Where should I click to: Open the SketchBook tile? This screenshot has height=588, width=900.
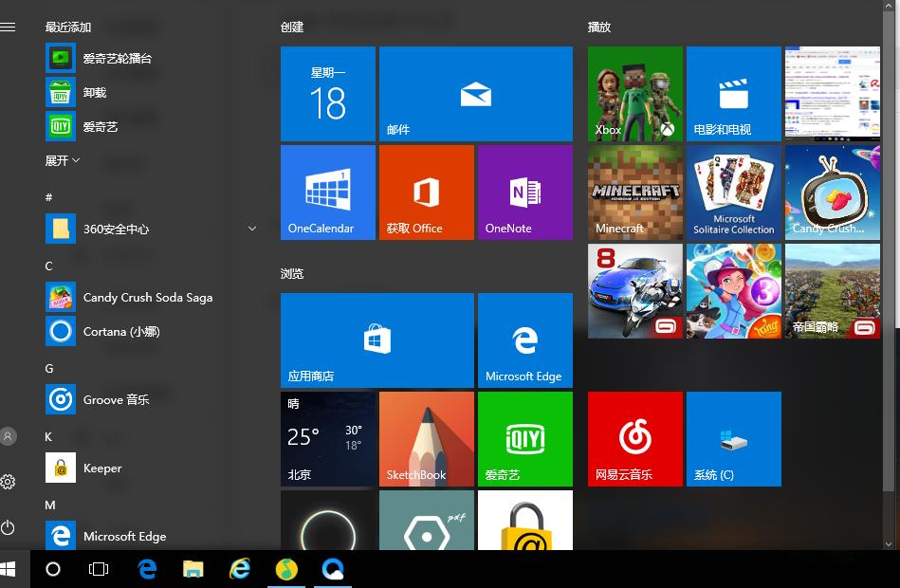(426, 438)
